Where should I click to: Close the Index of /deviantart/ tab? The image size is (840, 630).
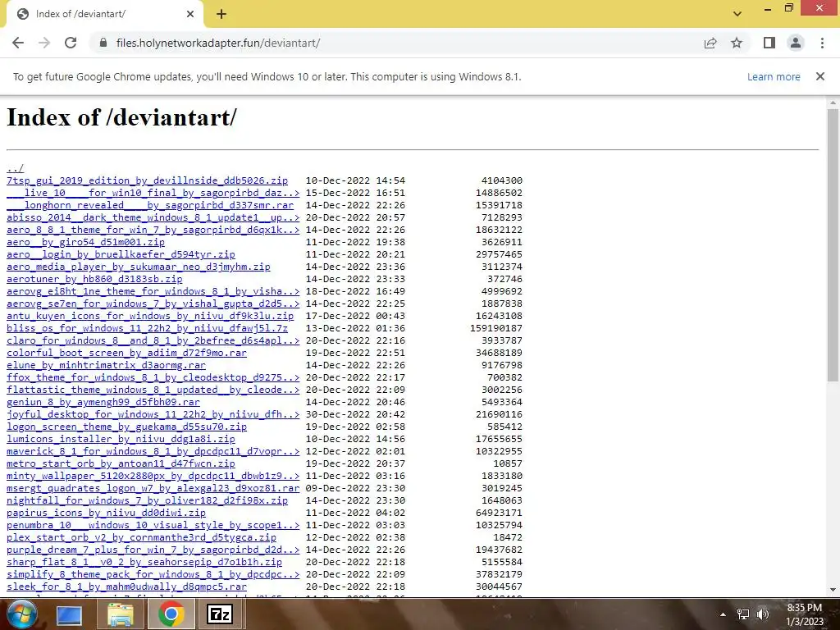click(190, 15)
